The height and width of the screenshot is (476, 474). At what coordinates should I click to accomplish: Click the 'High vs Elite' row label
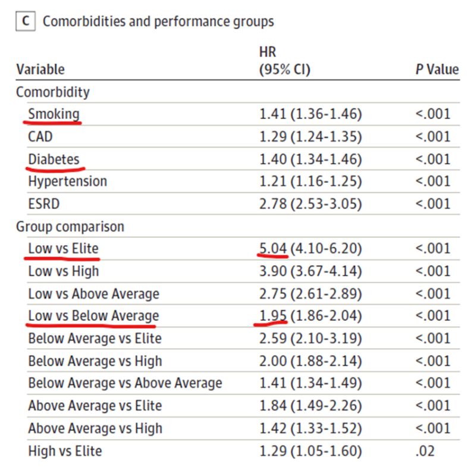click(x=65, y=451)
